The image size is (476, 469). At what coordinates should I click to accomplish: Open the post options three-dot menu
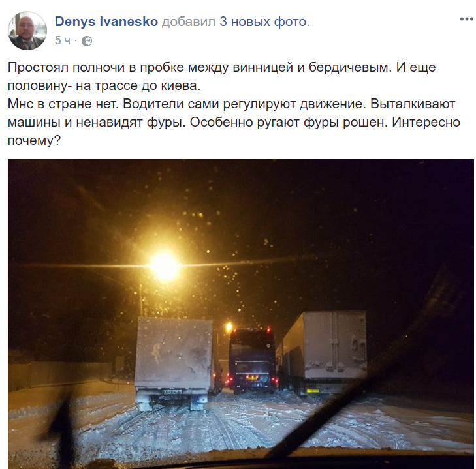pos(467,19)
